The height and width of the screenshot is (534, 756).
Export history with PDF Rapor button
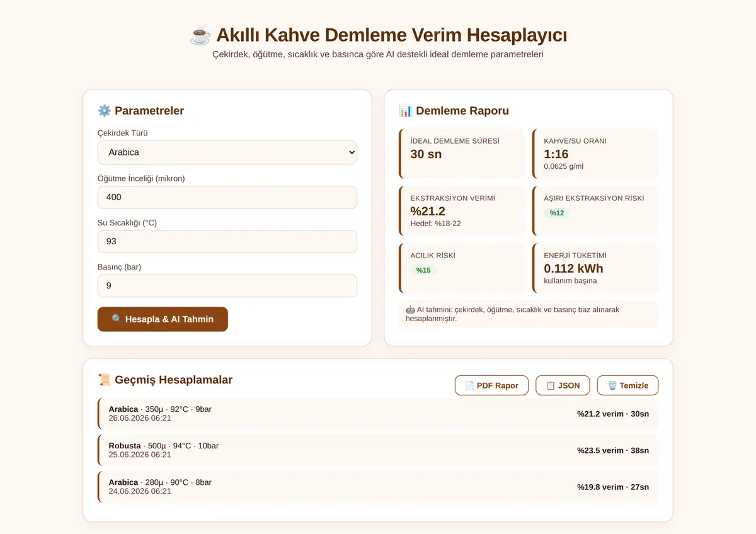point(491,385)
